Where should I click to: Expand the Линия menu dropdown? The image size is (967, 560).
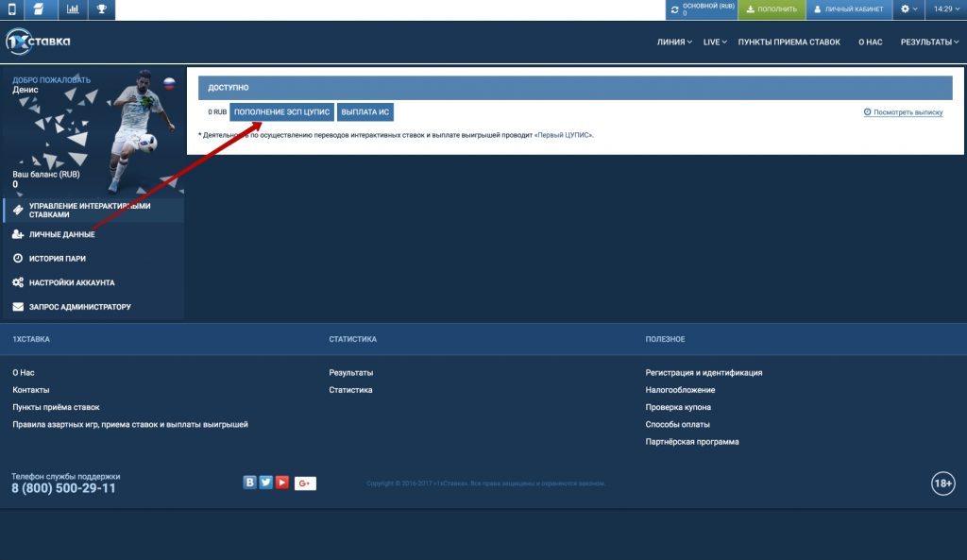pos(674,42)
